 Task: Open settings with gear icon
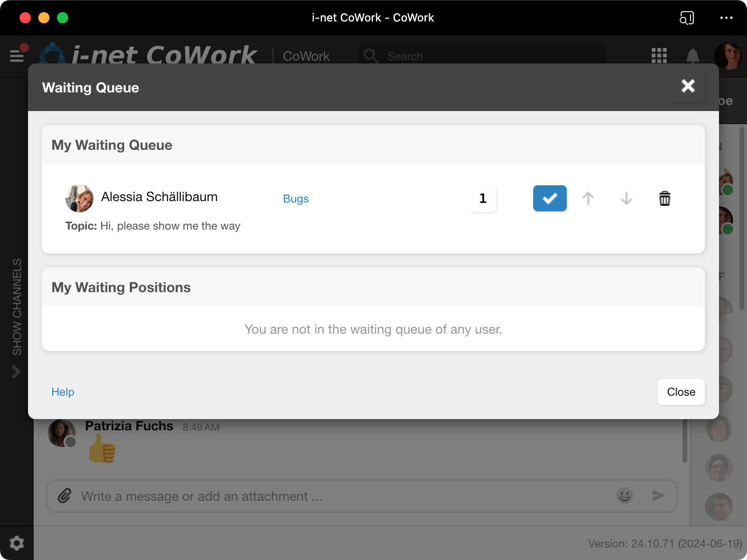[x=17, y=543]
